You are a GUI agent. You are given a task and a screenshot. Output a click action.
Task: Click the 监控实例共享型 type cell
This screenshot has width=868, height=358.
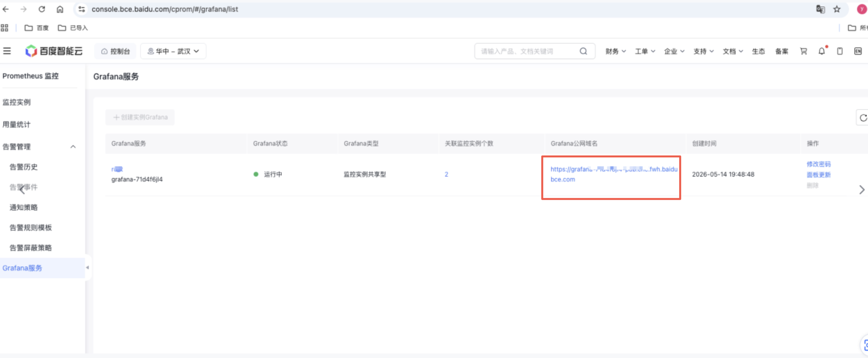tap(365, 174)
